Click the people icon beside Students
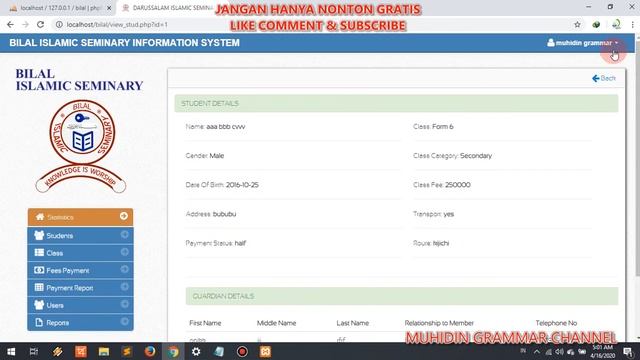This screenshot has width=640, height=360. [39, 235]
